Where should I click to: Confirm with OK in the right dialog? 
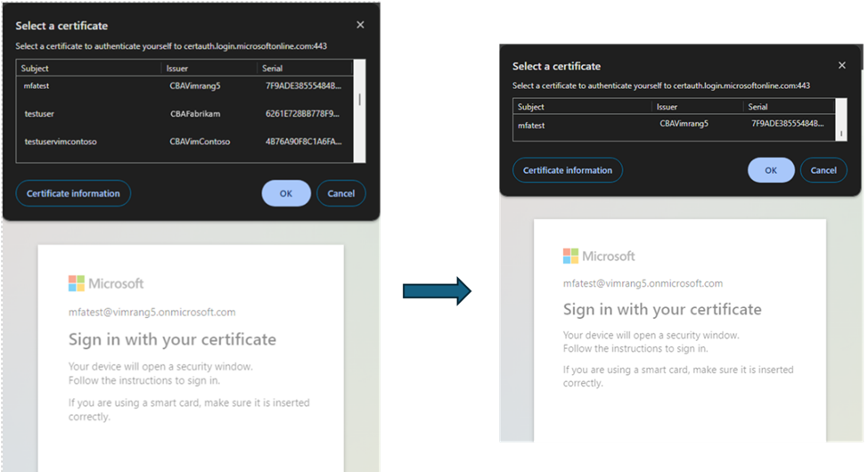coord(771,170)
